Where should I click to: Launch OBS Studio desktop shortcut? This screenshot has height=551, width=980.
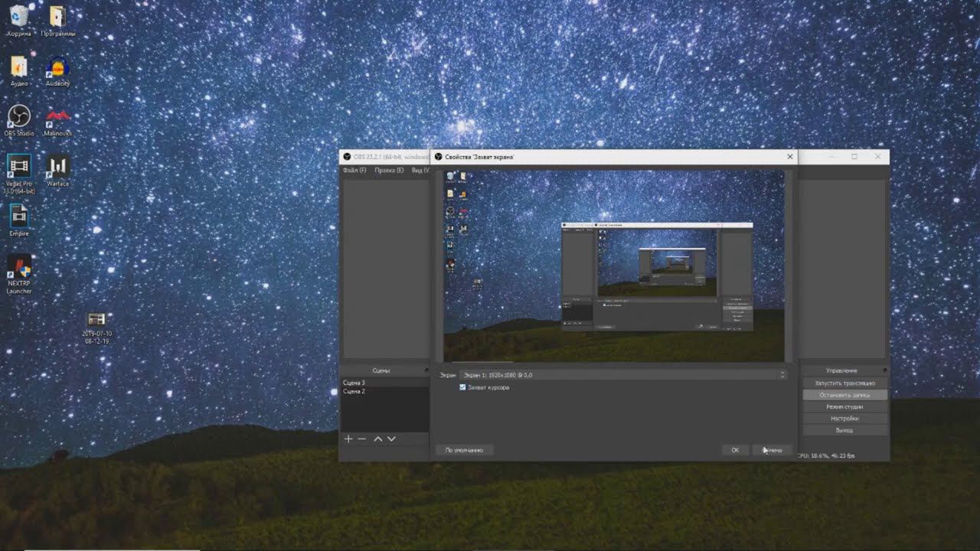coord(19,120)
